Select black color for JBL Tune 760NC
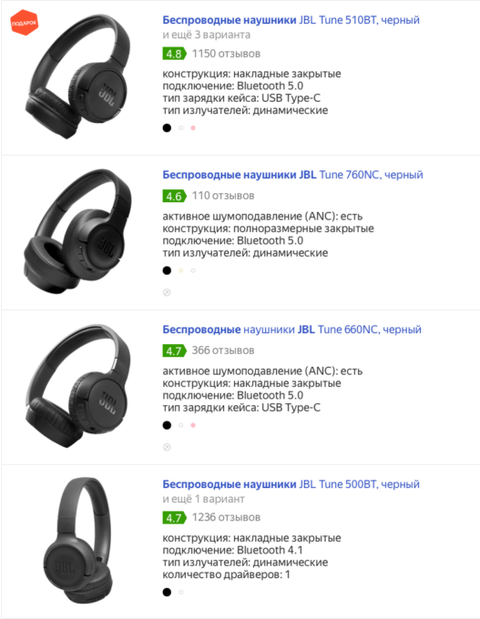 tap(167, 270)
